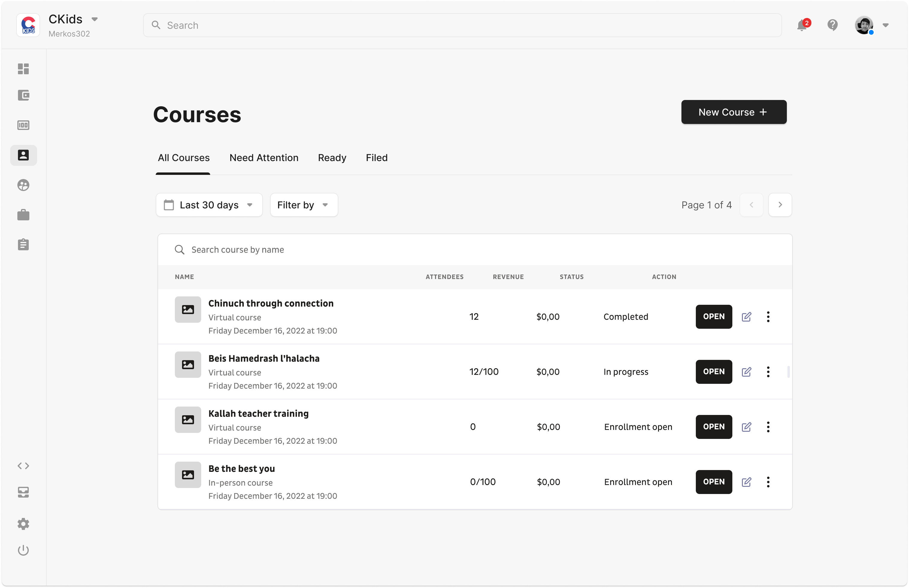Go to next page with right chevron
The width and height of the screenshot is (909, 588).
tap(780, 205)
